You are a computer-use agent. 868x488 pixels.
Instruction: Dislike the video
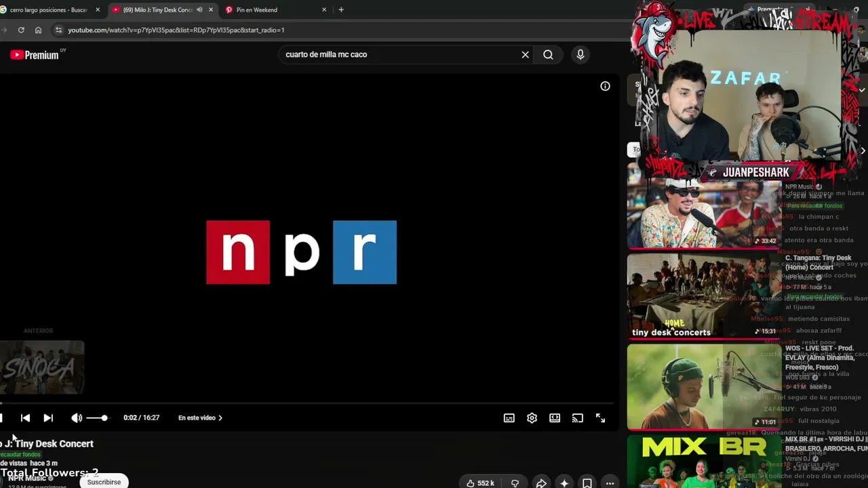coord(515,483)
